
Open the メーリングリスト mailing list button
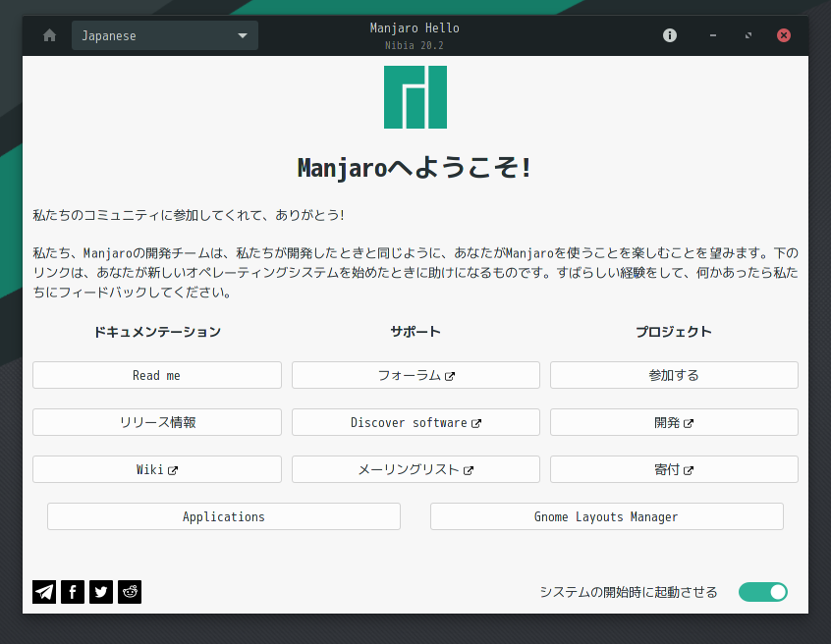[x=415, y=469]
